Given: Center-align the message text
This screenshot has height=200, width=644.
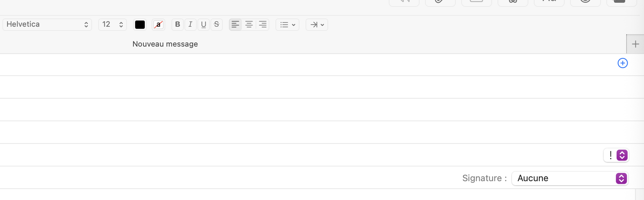Looking at the screenshot, I should tap(249, 24).
